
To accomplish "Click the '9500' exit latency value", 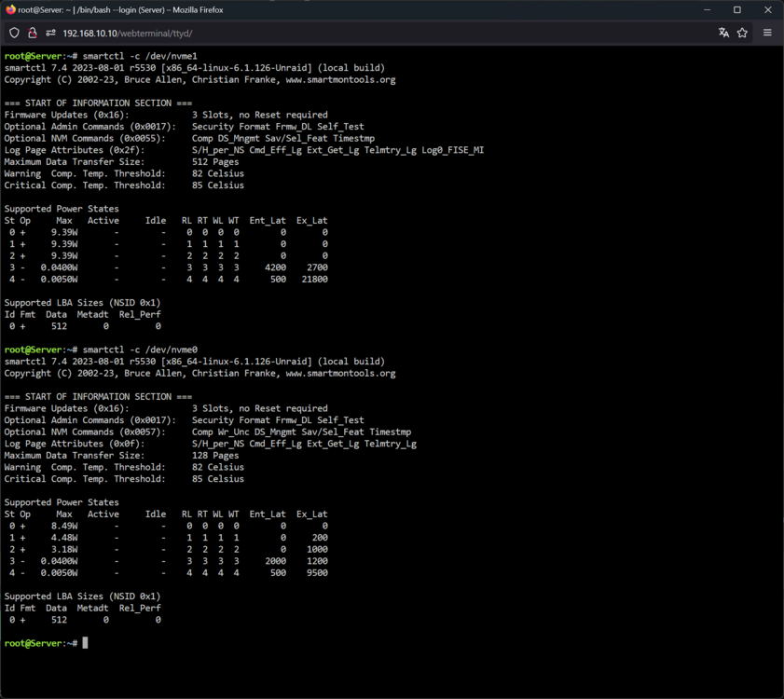I will pos(318,572).
